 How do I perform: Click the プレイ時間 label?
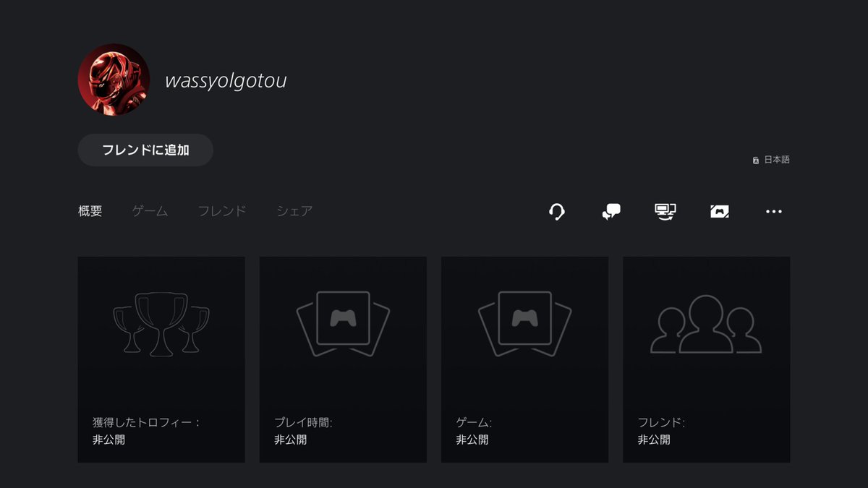pyautogui.click(x=303, y=423)
